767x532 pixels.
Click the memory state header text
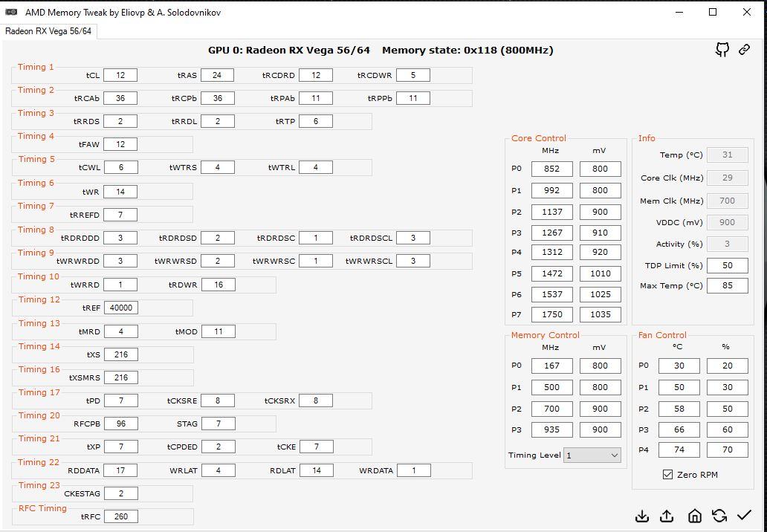pyautogui.click(x=467, y=51)
